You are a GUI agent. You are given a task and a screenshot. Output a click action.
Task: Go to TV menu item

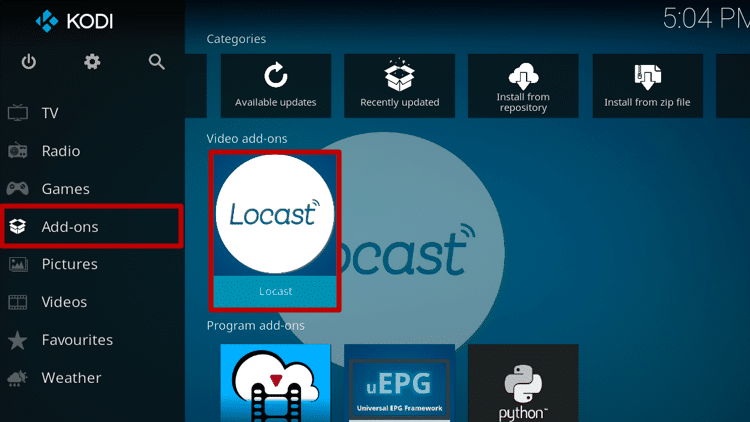coord(91,113)
